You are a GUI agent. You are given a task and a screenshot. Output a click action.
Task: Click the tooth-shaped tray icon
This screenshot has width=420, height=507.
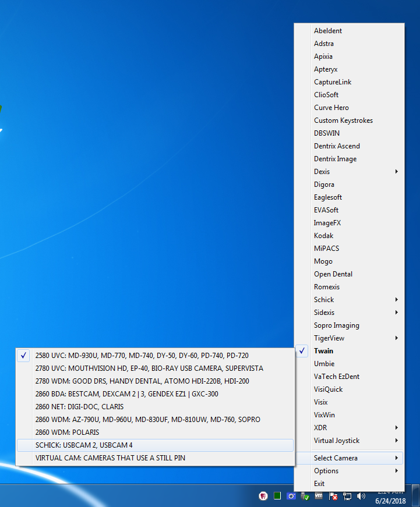[263, 496]
